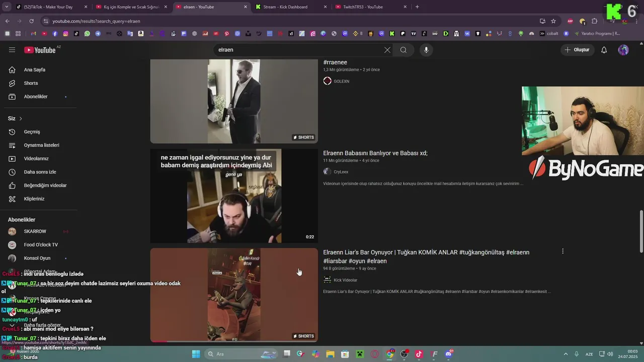The height and width of the screenshot is (362, 644).
Task: Click the magnifier search button
Action: point(404,50)
